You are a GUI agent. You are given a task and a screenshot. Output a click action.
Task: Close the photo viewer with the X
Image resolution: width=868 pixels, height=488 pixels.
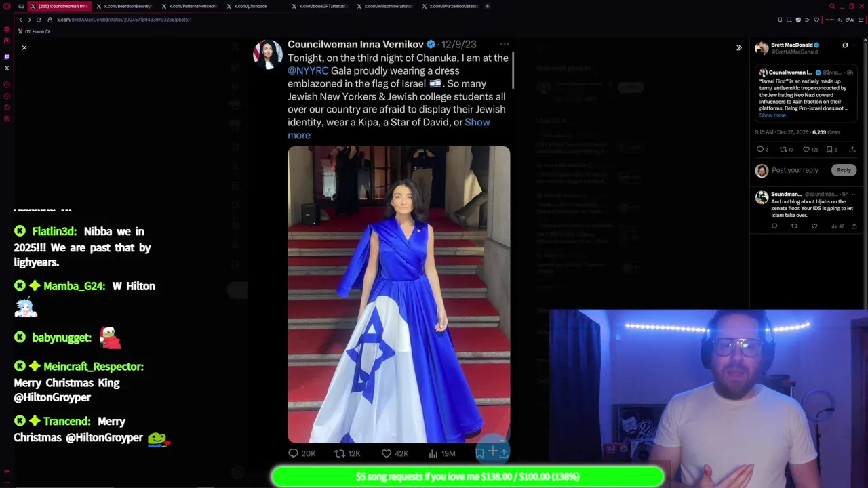click(24, 48)
